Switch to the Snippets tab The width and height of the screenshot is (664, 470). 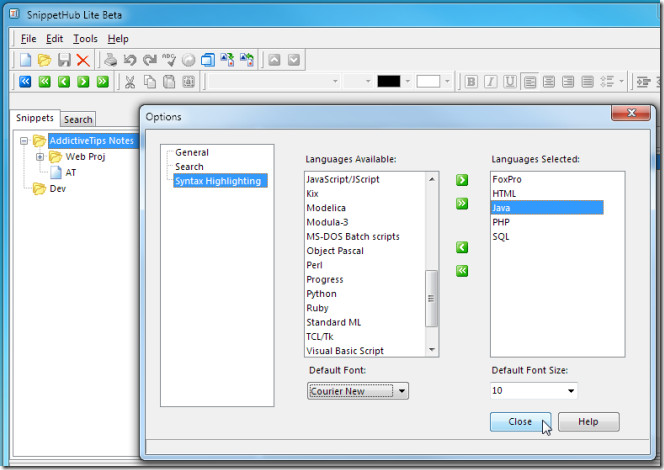tap(35, 118)
